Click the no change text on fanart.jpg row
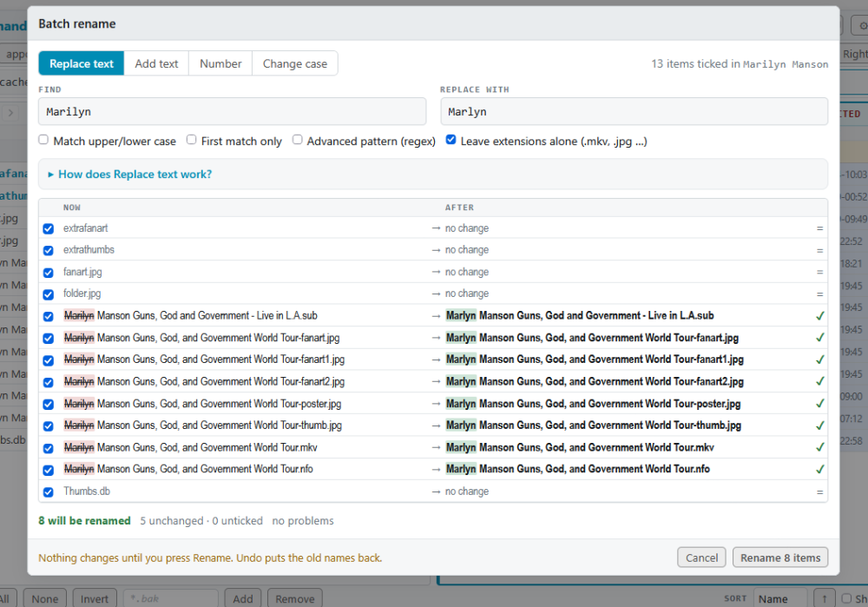This screenshot has height=607, width=868. pos(467,272)
